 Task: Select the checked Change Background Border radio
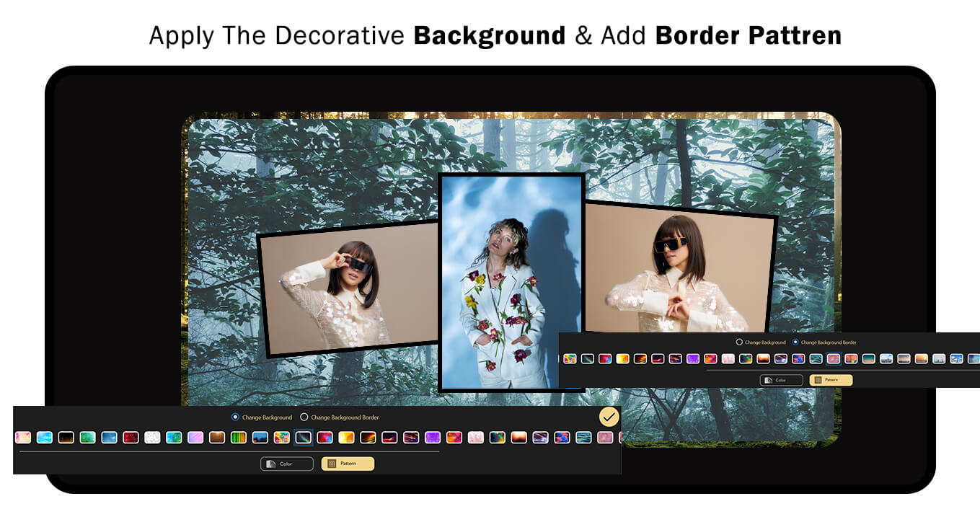coord(795,342)
